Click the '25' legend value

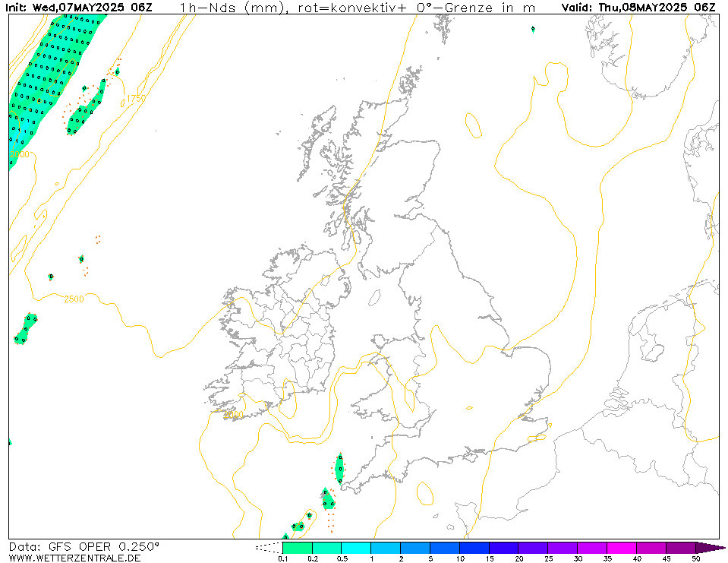[x=548, y=558]
